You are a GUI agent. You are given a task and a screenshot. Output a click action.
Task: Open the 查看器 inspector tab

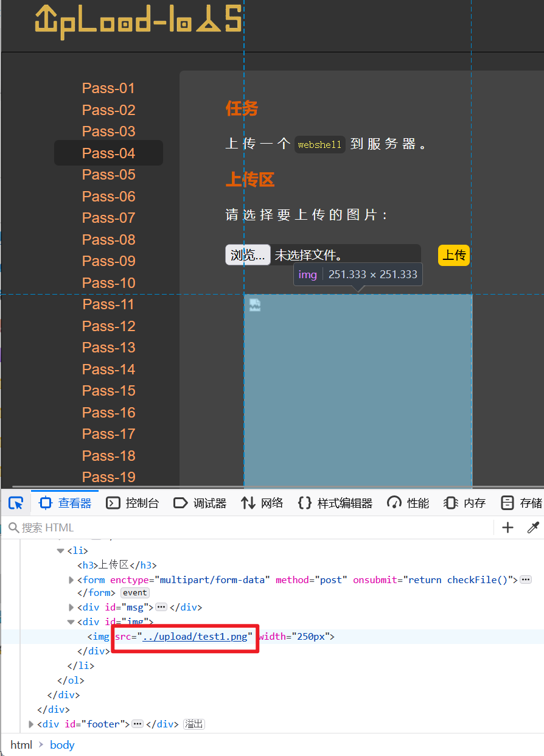click(65, 503)
